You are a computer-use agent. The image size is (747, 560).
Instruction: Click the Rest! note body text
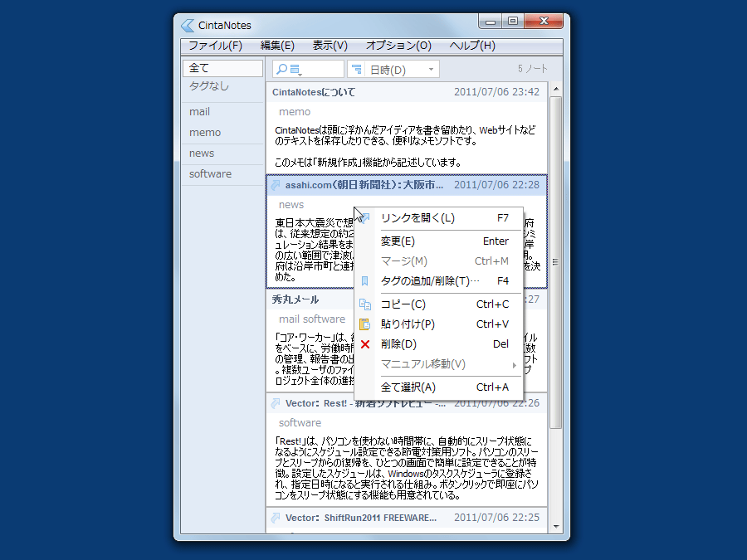click(407, 468)
